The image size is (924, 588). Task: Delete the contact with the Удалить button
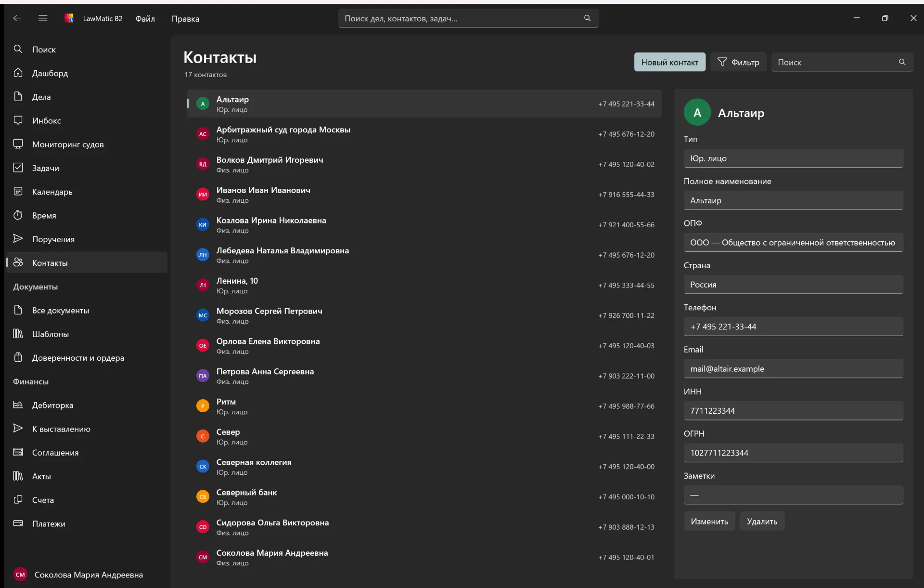[762, 522]
